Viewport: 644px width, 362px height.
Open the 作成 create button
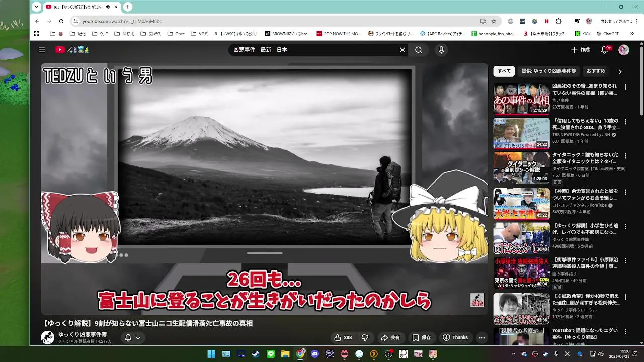[x=580, y=50]
